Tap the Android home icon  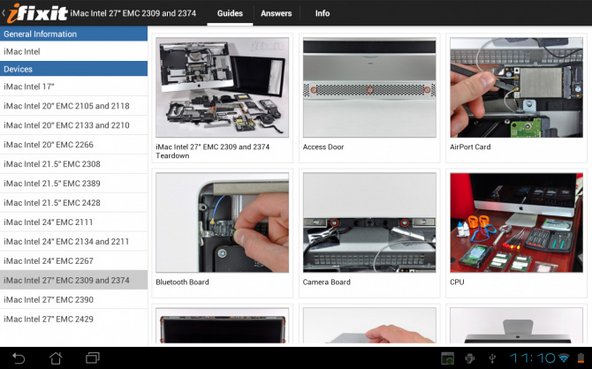tap(56, 358)
